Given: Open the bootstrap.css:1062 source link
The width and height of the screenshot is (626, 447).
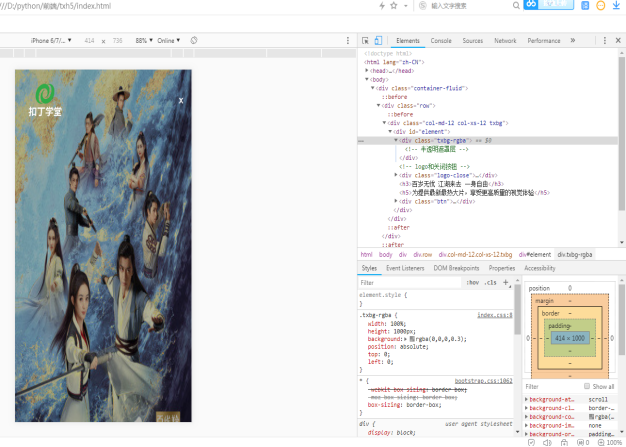Looking at the screenshot, I should tap(483, 381).
